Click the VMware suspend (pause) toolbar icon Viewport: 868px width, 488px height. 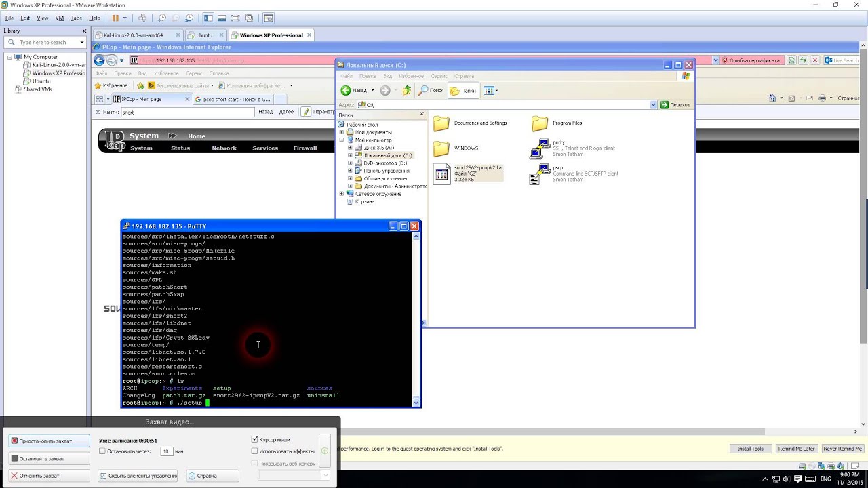[x=115, y=18]
